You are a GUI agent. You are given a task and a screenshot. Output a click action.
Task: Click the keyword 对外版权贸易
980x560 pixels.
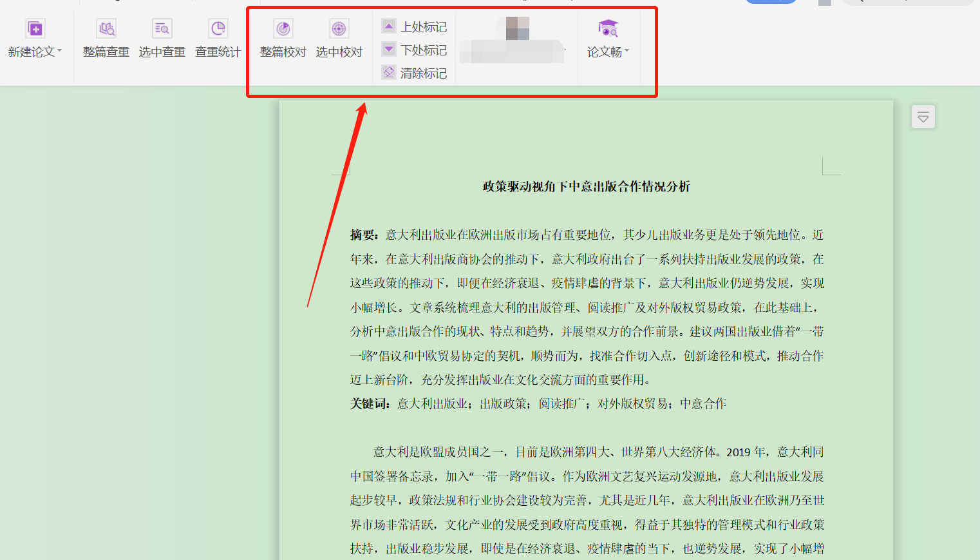click(x=633, y=404)
